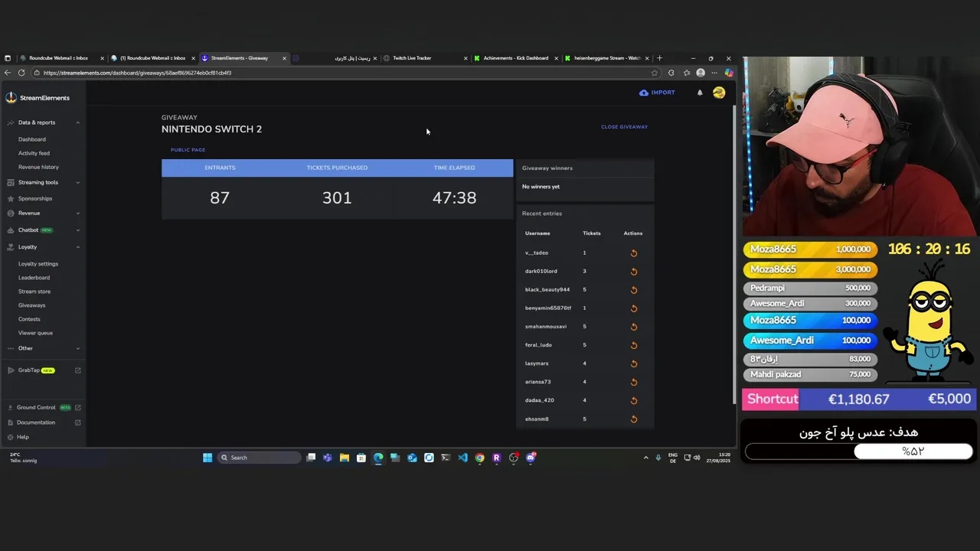Click the Windows taskbar Search box
Screen dimensions: 980x551
pyautogui.click(x=258, y=458)
